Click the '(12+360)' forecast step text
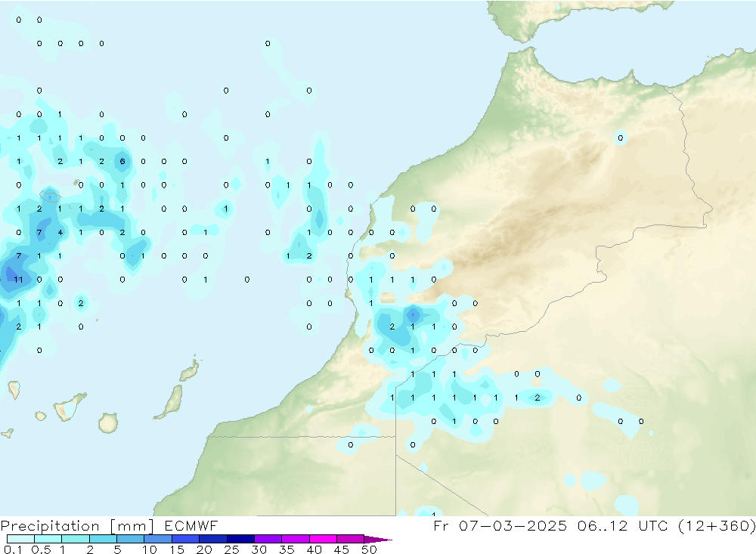This screenshot has height=554, width=756. [717, 525]
